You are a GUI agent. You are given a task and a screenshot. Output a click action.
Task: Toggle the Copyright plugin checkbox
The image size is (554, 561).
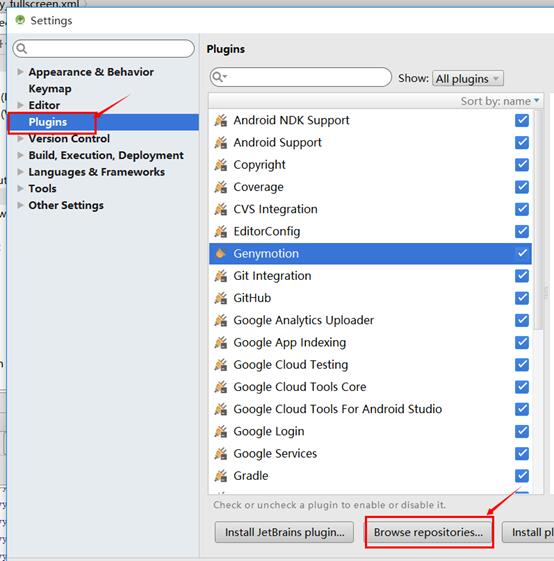tap(522, 165)
